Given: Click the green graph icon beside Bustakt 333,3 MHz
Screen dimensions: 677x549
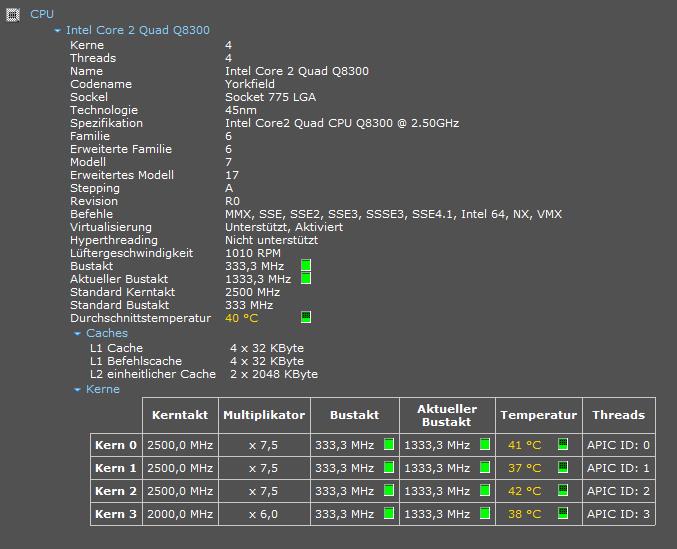Looking at the screenshot, I should [x=306, y=265].
